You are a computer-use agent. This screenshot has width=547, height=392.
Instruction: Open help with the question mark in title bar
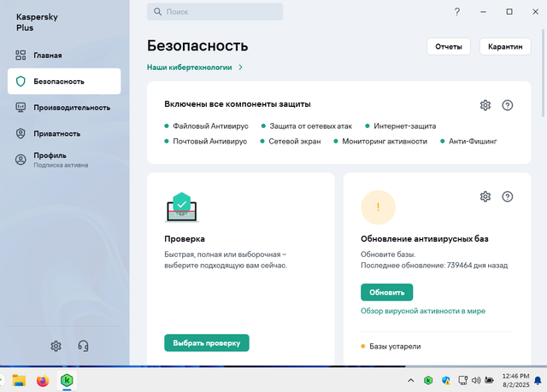tap(457, 12)
